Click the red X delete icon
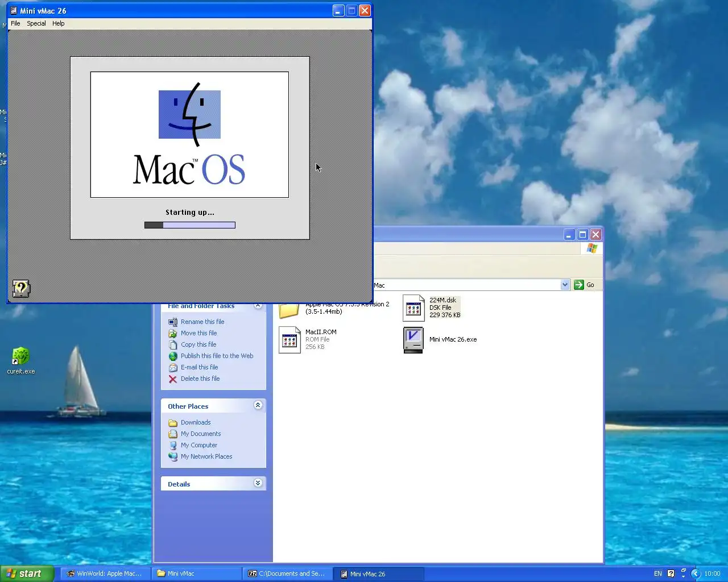This screenshot has height=582, width=728. click(173, 379)
